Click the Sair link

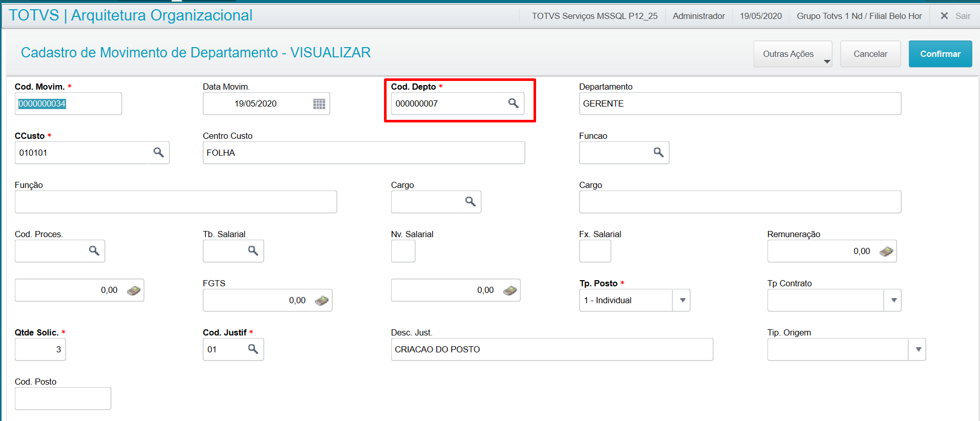coord(963,16)
